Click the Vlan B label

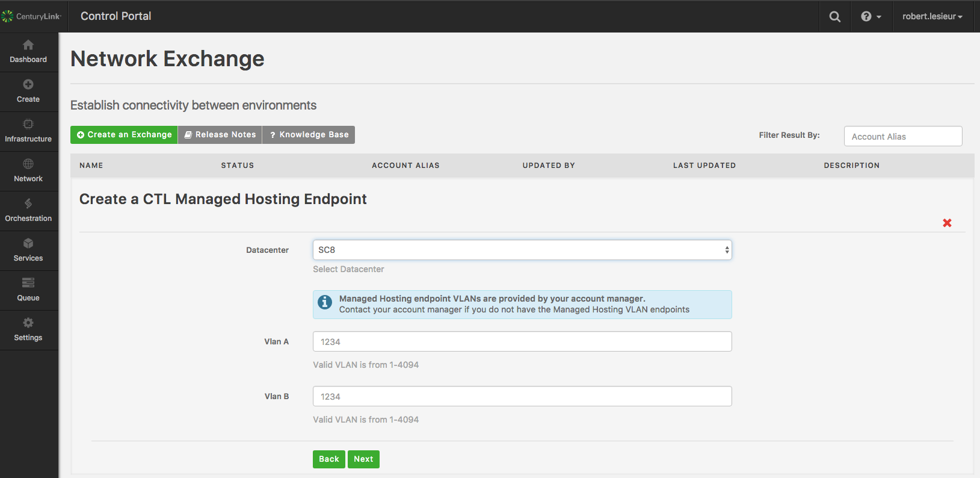click(x=277, y=397)
